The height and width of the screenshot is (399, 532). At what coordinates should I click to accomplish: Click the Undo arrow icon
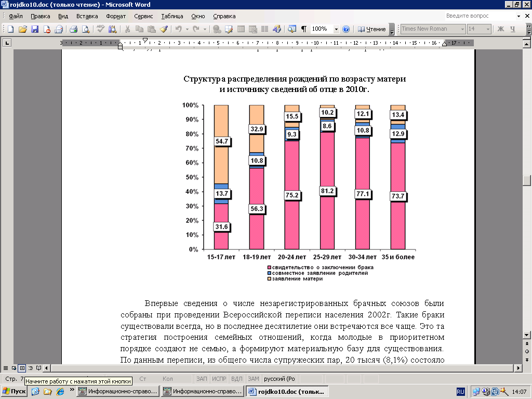pos(179,29)
